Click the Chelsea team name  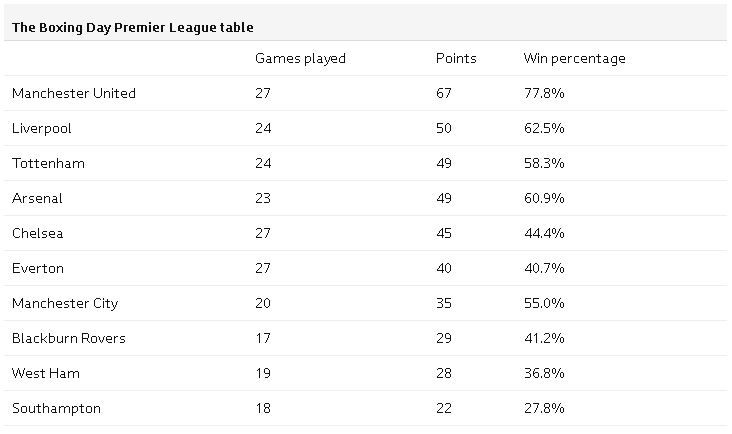38,233
